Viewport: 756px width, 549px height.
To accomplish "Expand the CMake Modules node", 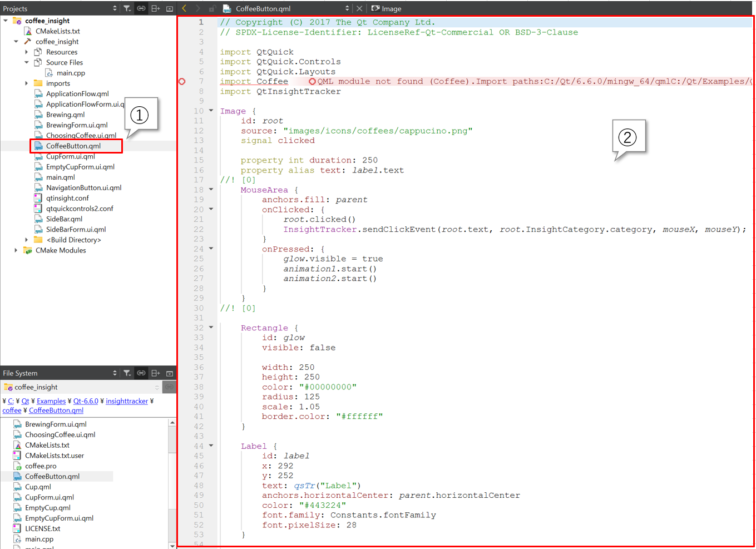I will click(16, 250).
